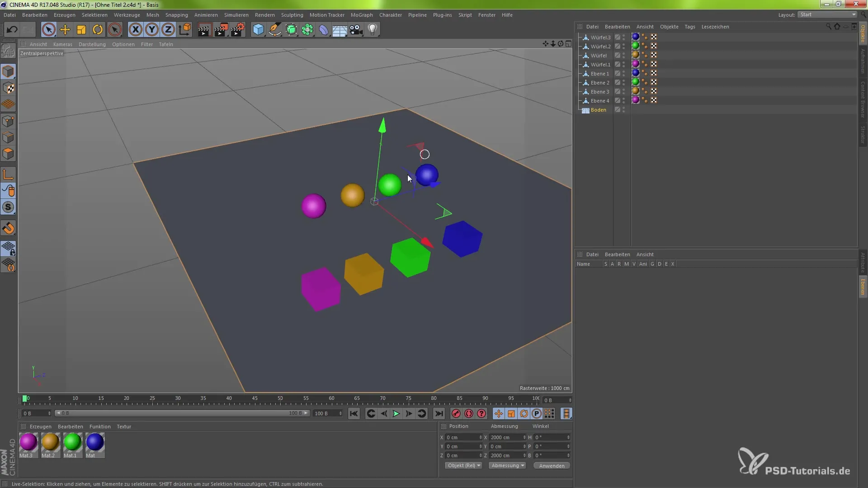Open the MoGraph menu
Screen dimensions: 868x488
362,15
